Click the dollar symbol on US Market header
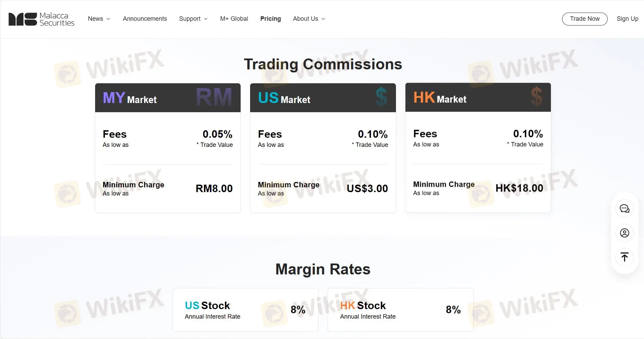The width and height of the screenshot is (644, 339). click(381, 97)
